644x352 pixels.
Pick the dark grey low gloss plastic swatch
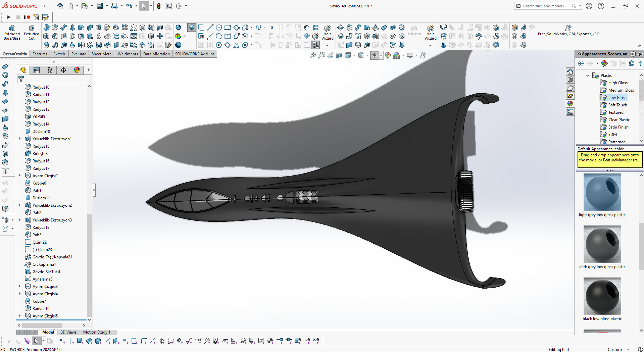pos(602,244)
